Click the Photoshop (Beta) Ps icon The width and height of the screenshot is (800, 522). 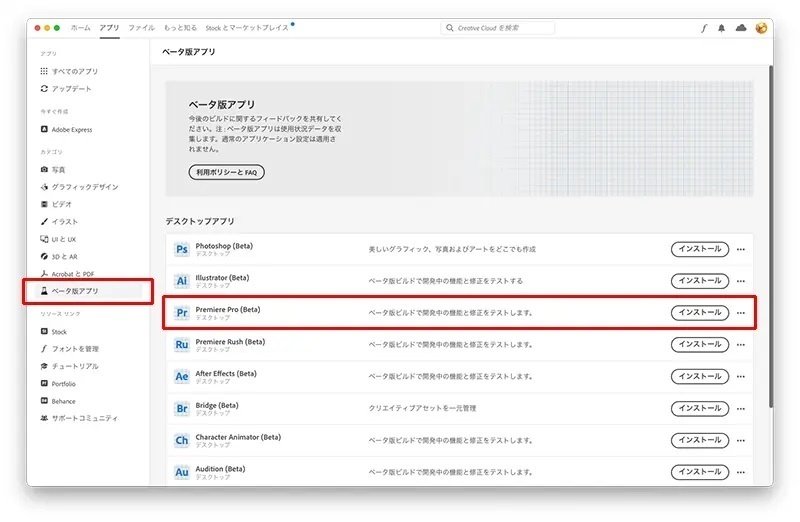tap(182, 249)
